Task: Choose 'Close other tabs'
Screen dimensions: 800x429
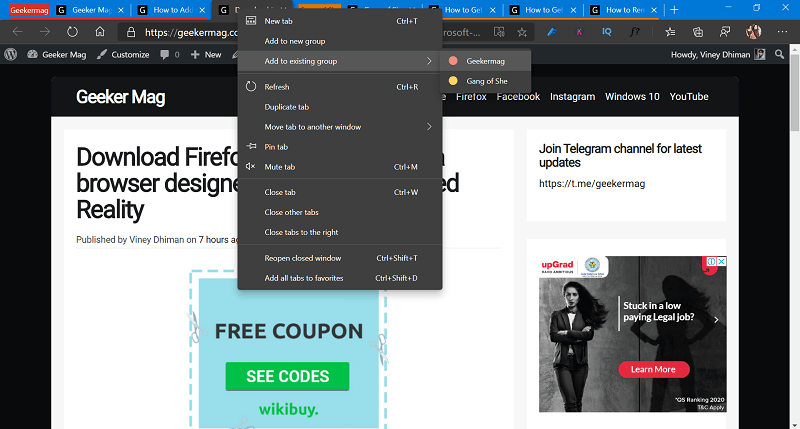Action: coord(340,212)
